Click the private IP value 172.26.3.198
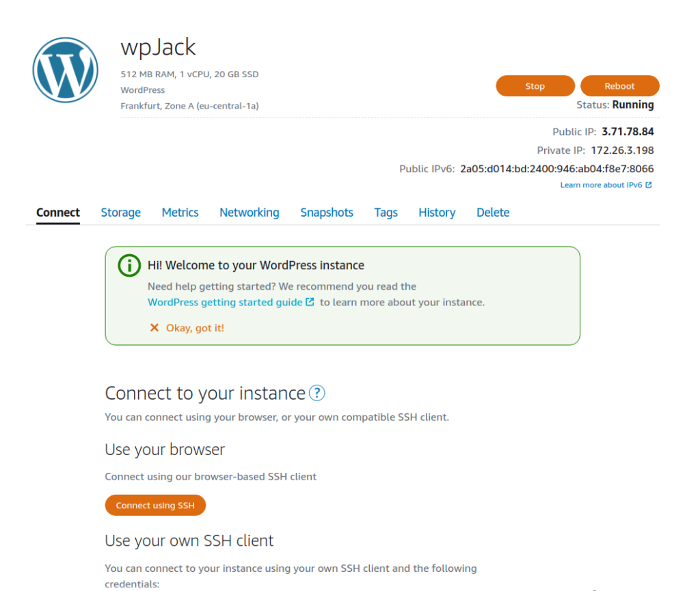The height and width of the screenshot is (591, 700). click(622, 150)
